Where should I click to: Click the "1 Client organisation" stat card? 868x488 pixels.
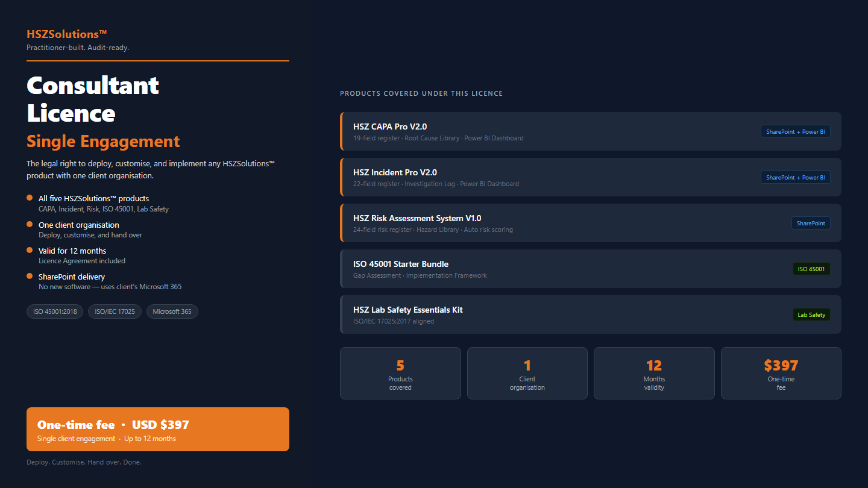click(x=527, y=373)
